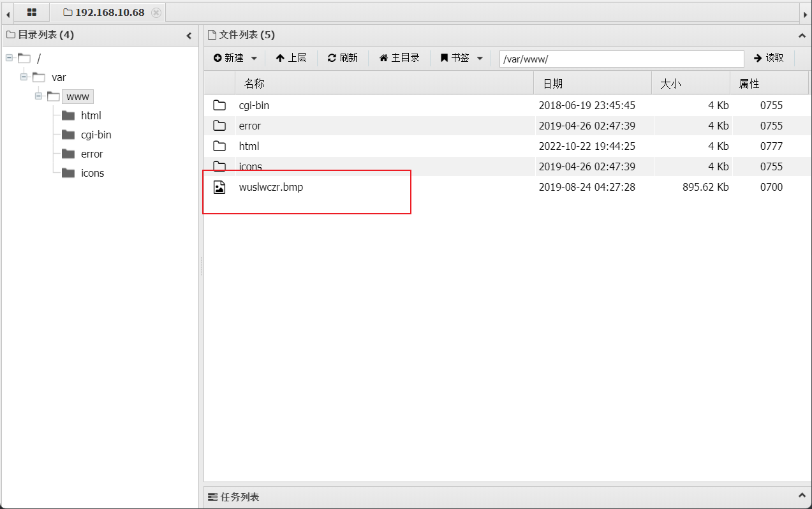Click date 2018-06-19 23:45:45
The width and height of the screenshot is (812, 509).
tap(587, 105)
